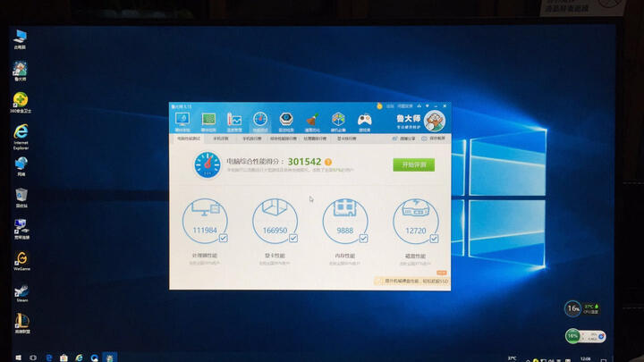Screen dimensions: 644x362
Task: Open the game controller icon in toolbar
Action: [x=364, y=122]
